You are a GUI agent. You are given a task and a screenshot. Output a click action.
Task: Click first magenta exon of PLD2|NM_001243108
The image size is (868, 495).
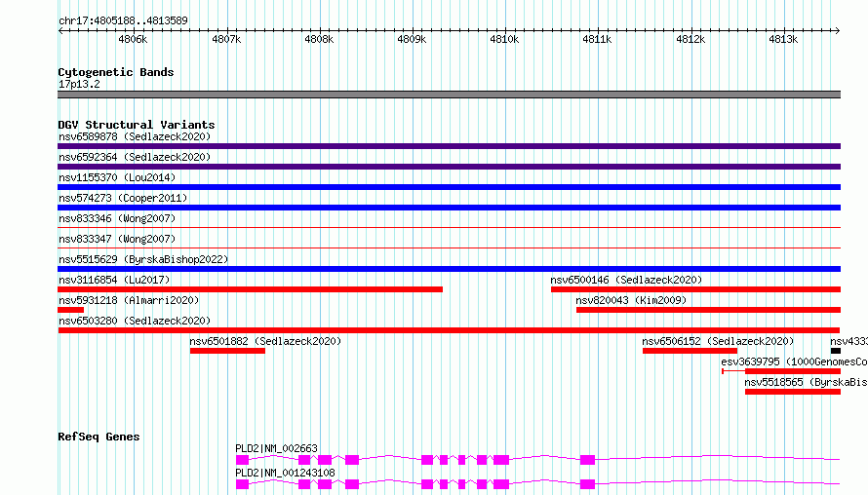243,484
